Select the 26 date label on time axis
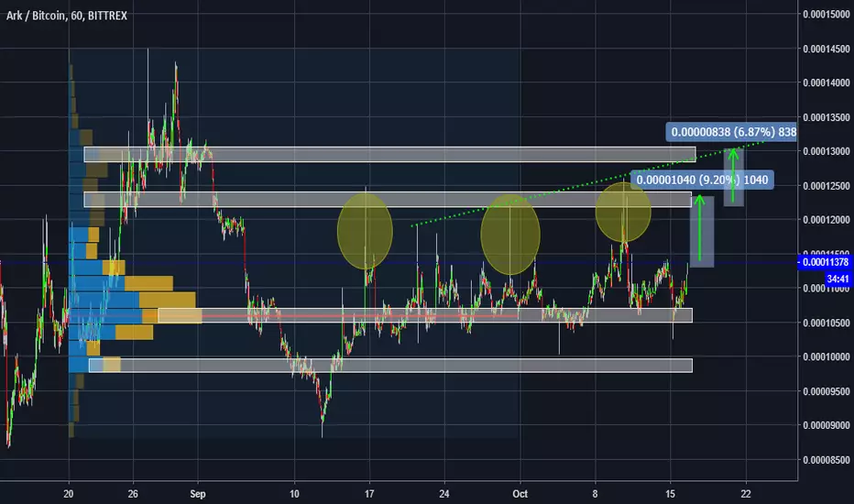The width and height of the screenshot is (854, 504). coord(133,494)
